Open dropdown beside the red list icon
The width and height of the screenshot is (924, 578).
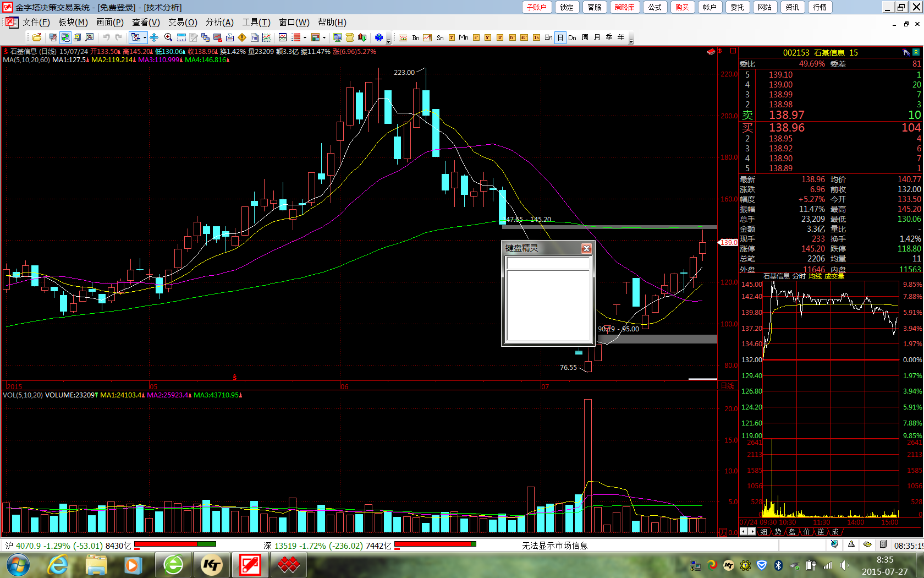pyautogui.click(x=305, y=37)
